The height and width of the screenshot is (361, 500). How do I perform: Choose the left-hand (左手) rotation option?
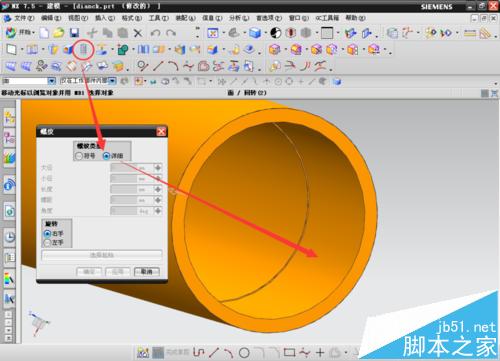[47, 243]
